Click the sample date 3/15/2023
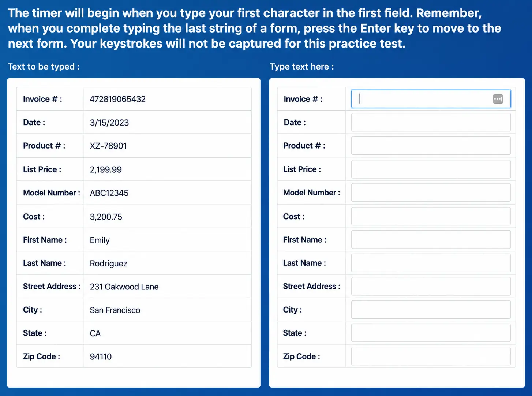Viewport: 532px width, 396px height. (109, 123)
